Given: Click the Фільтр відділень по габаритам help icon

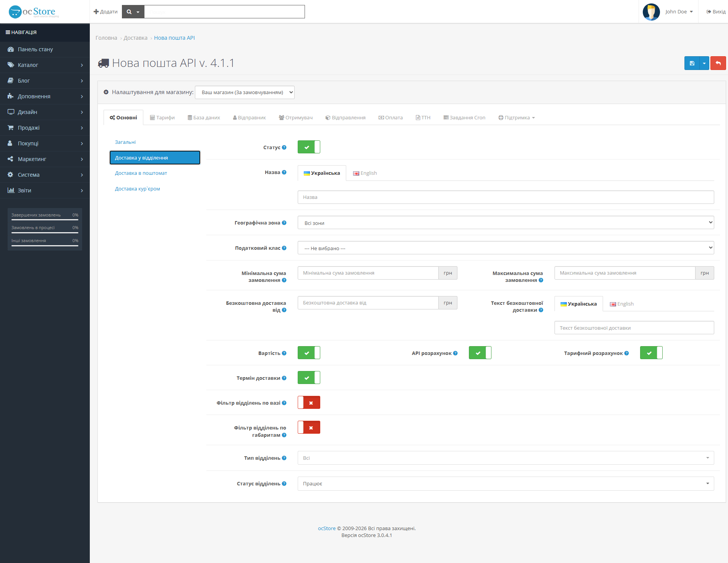Looking at the screenshot, I should (x=284, y=435).
